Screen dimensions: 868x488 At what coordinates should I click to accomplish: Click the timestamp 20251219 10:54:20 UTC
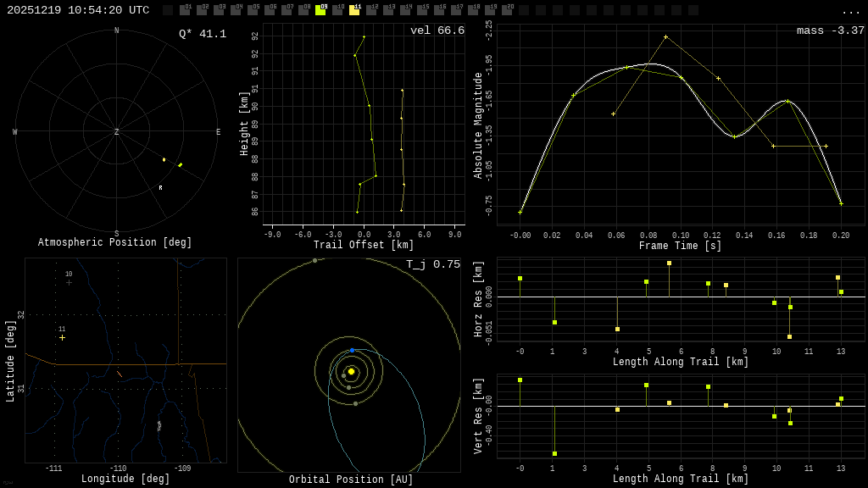tap(78, 10)
